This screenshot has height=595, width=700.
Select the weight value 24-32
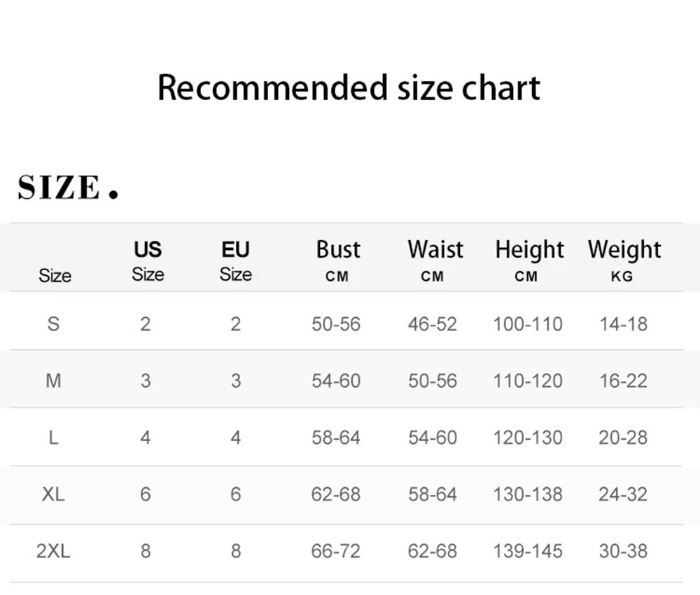tap(623, 494)
